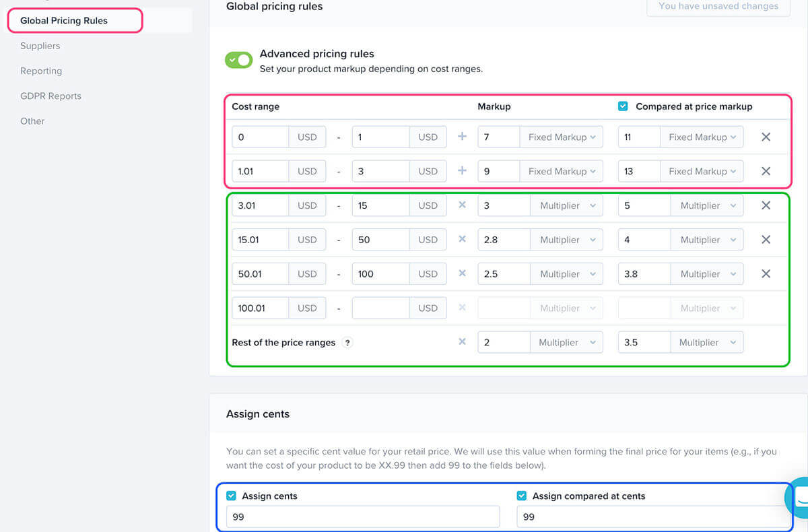808x532 pixels.
Task: Toggle the Advanced pricing rules switch
Action: (x=239, y=60)
